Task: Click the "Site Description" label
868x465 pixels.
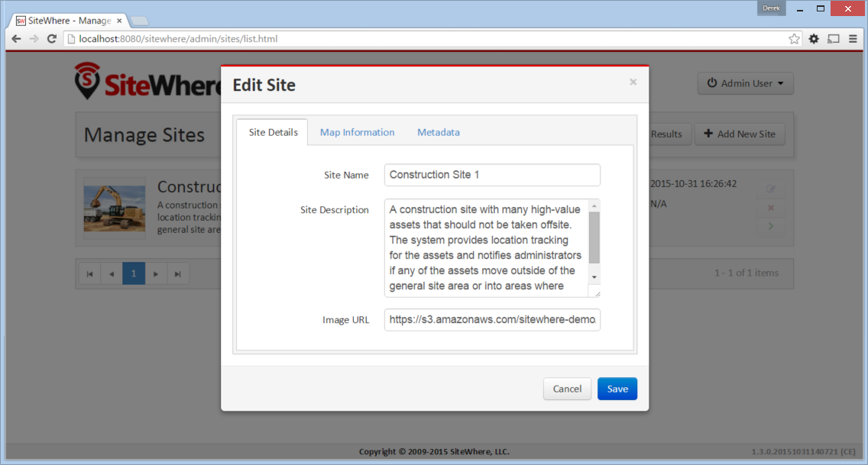Action: (335, 209)
